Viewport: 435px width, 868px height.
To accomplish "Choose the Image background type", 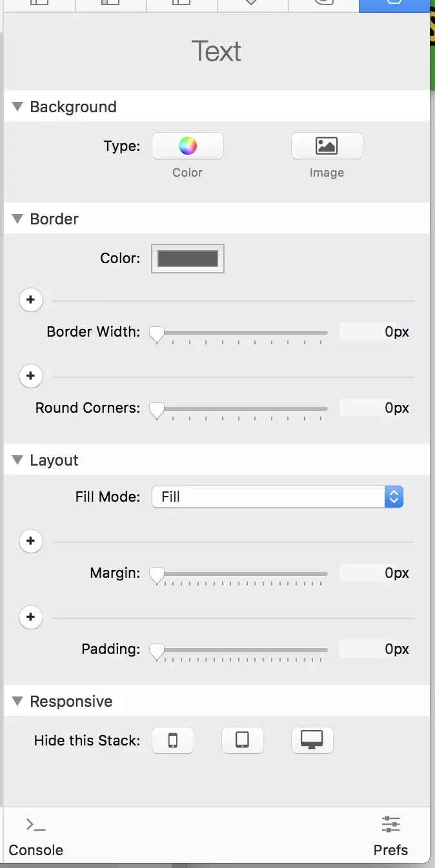I will pos(327,146).
